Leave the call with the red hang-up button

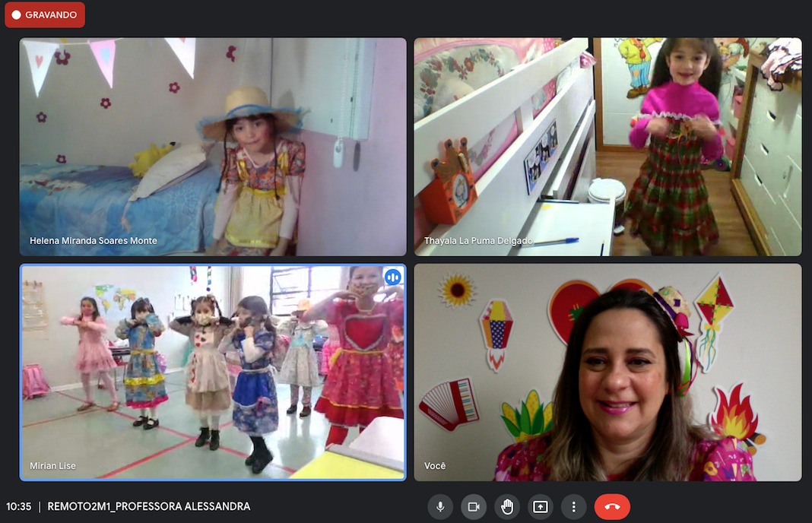click(x=612, y=506)
